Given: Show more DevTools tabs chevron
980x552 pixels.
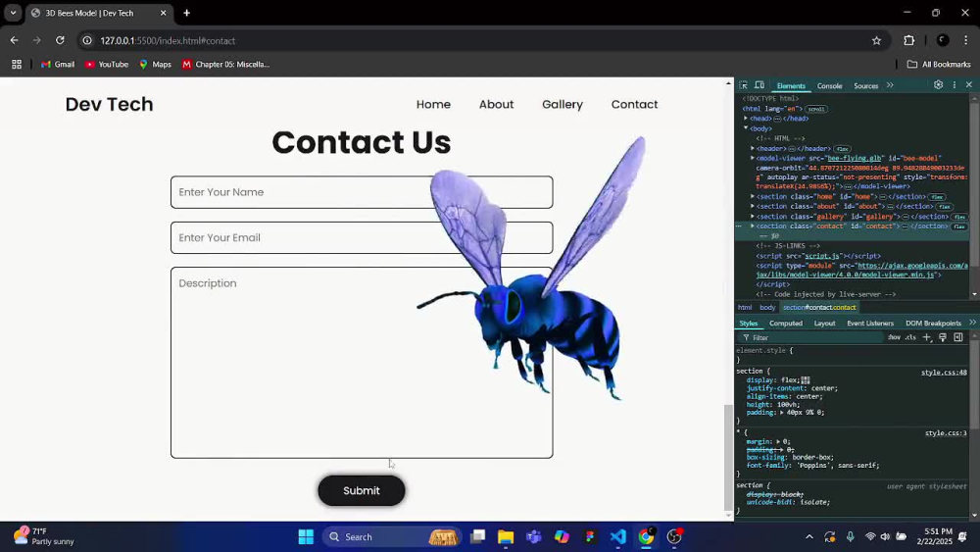Looking at the screenshot, I should click(x=890, y=85).
